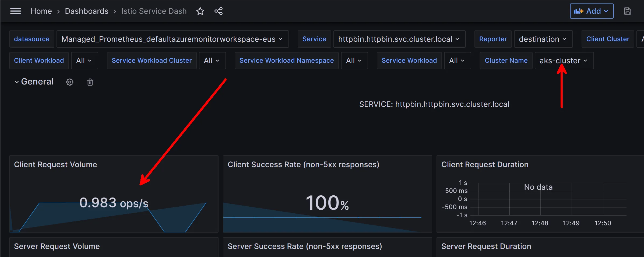Navigate to Dashboards breadcrumb

86,11
